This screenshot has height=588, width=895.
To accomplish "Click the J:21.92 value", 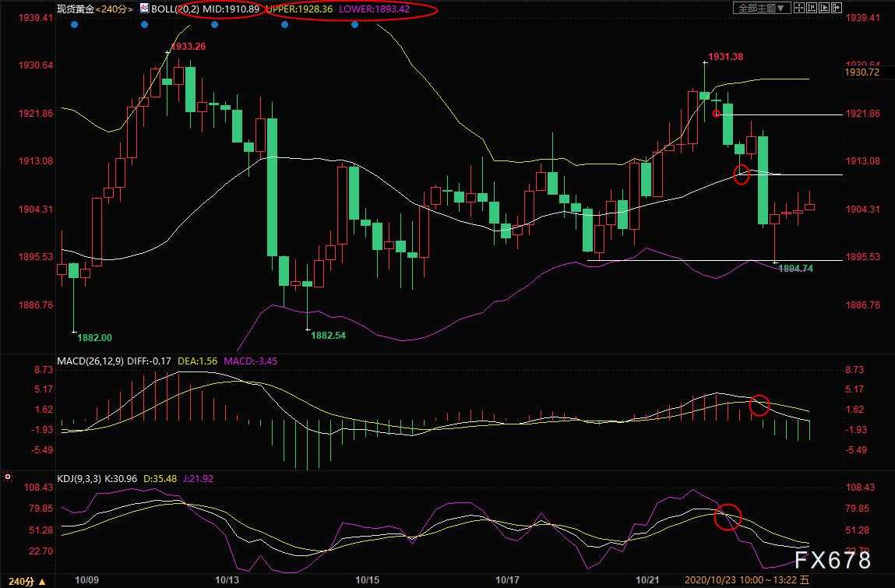I will tap(198, 478).
